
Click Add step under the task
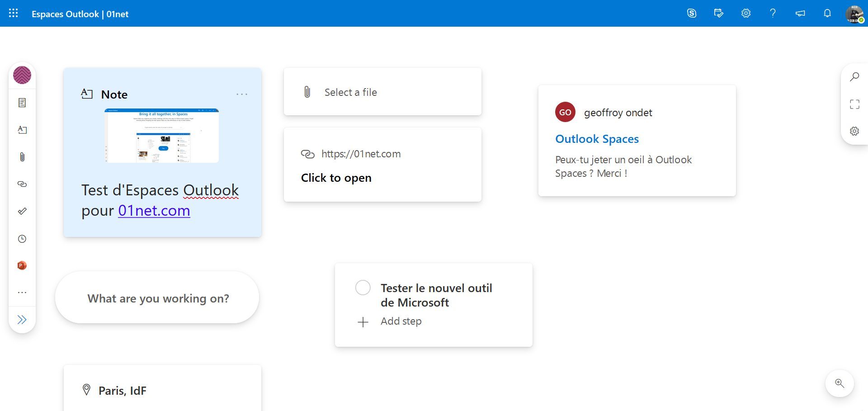[401, 321]
